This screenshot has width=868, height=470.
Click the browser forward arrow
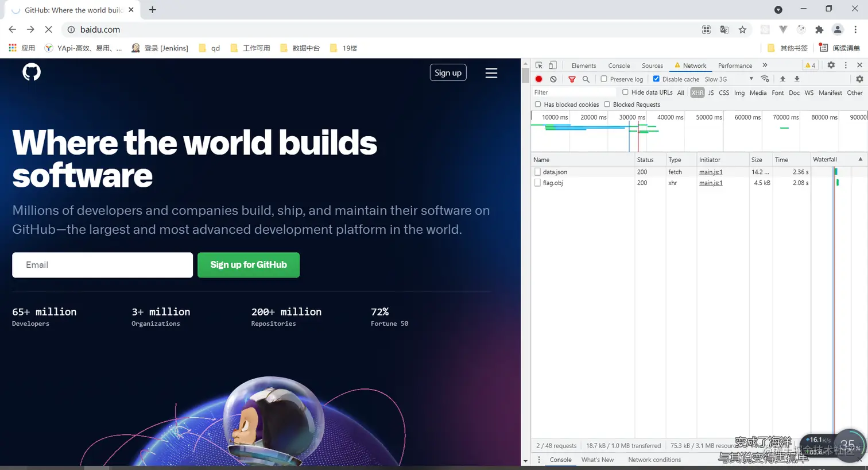point(30,29)
